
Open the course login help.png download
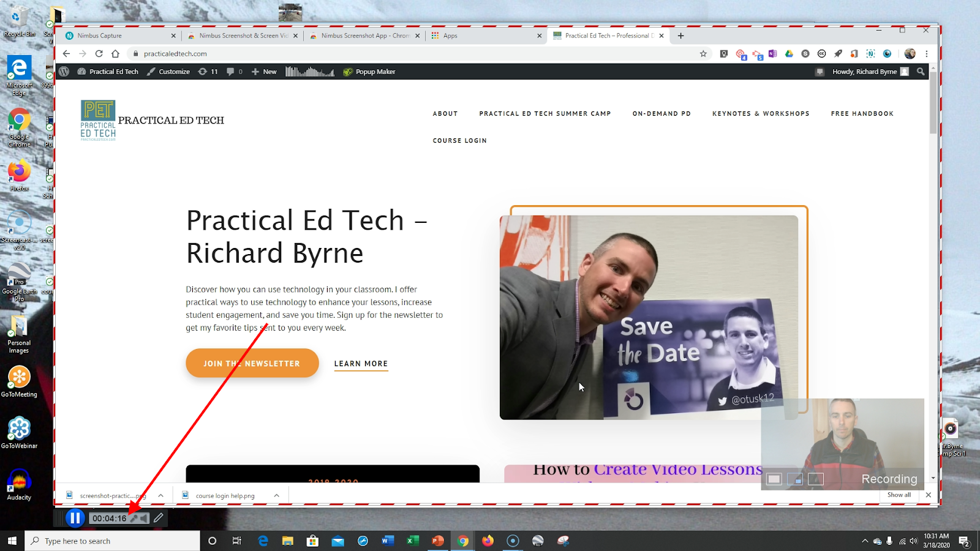[225, 496]
